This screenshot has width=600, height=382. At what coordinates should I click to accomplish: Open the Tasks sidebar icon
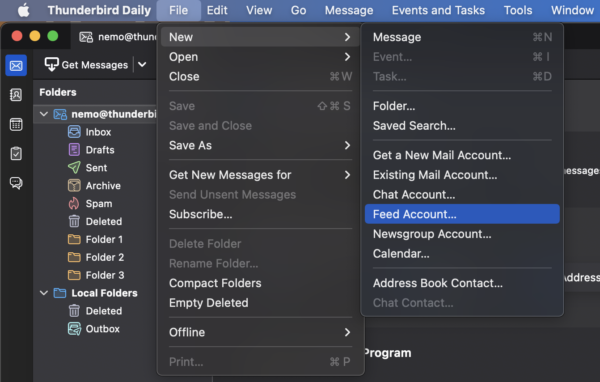(x=16, y=153)
